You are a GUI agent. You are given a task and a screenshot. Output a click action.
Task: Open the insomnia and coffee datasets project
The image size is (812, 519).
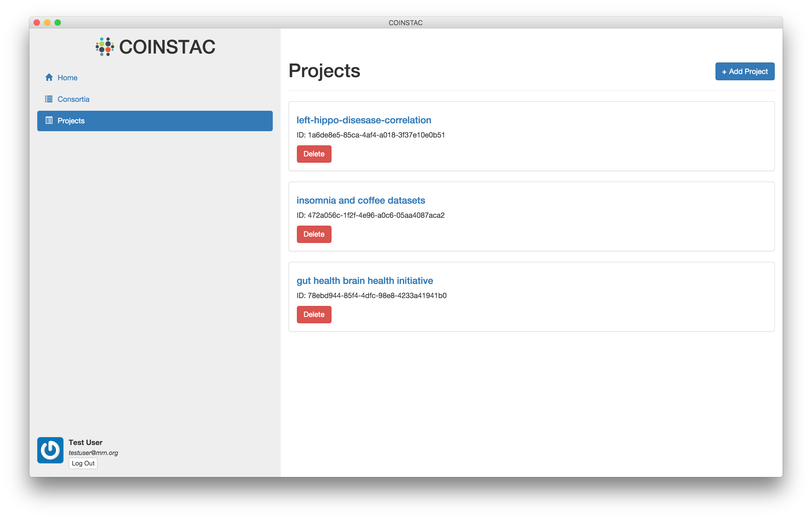360,200
